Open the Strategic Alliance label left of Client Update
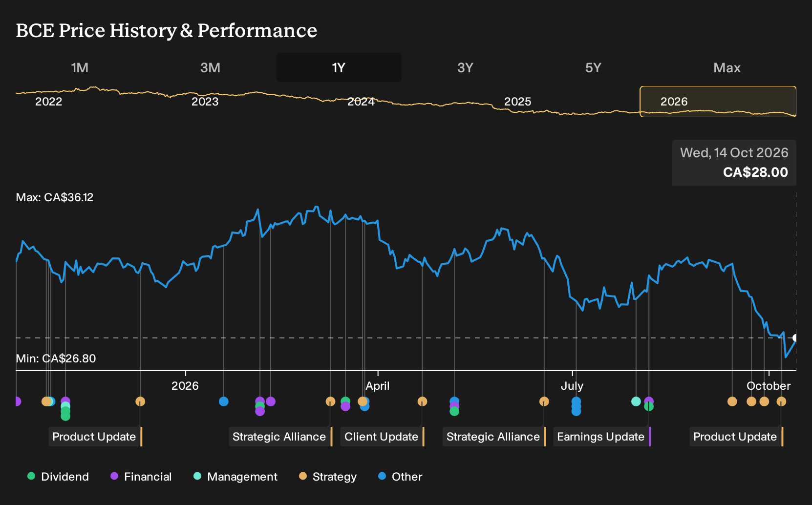The height and width of the screenshot is (505, 812). (x=280, y=437)
